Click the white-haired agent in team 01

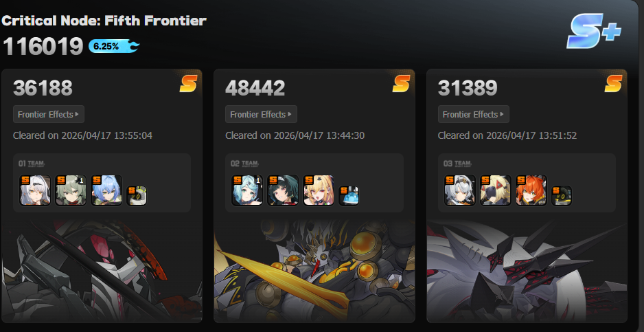(x=35, y=190)
